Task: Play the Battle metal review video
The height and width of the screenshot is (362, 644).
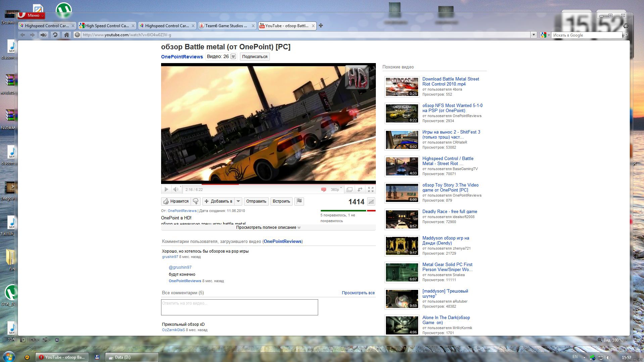Action: point(166,190)
